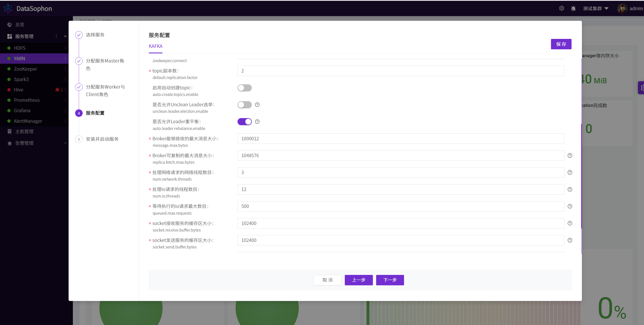Open the HDFS service in sidebar

pyautogui.click(x=20, y=48)
